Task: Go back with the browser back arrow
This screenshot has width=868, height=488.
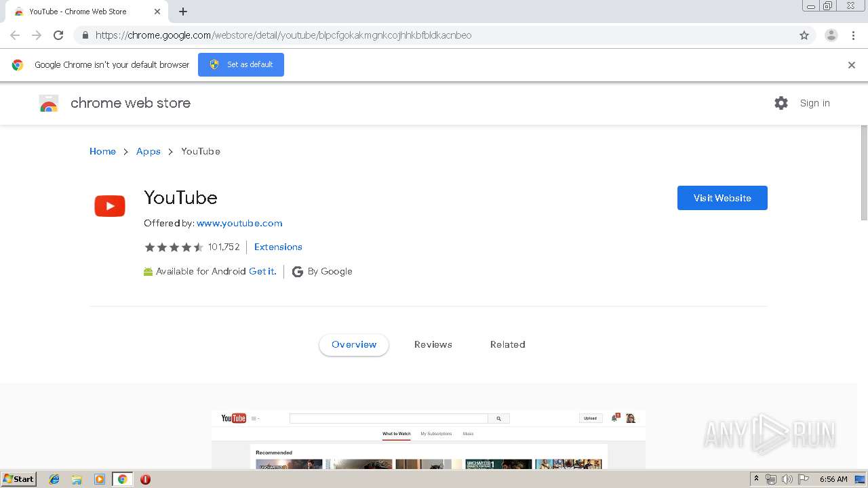Action: pos(15,35)
